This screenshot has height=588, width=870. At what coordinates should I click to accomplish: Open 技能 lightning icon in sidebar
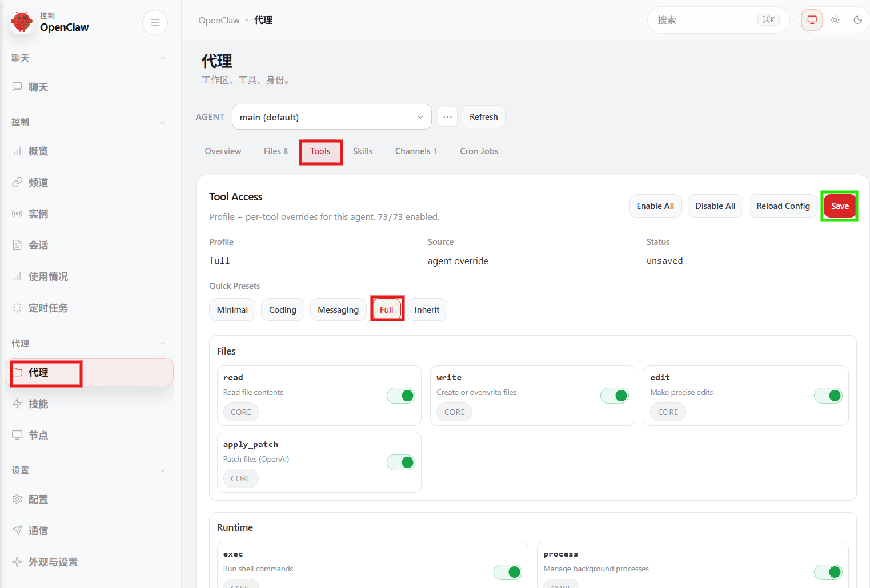17,404
